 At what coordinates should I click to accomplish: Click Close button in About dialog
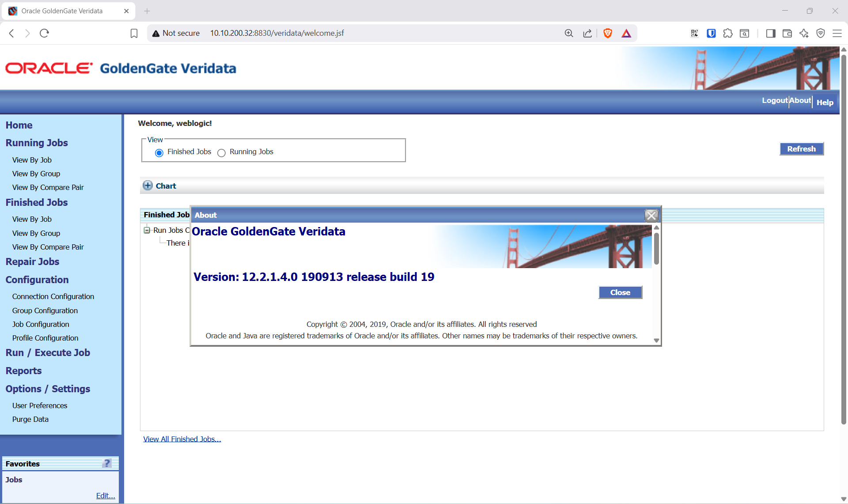coord(620,292)
